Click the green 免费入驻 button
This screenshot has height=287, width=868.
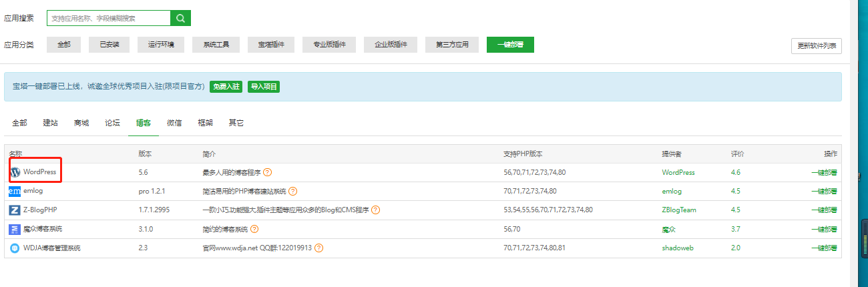coord(226,87)
